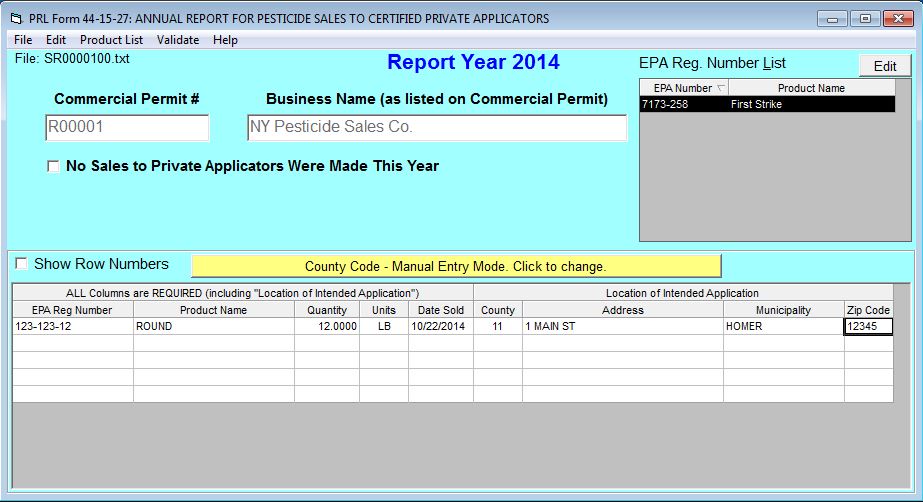This screenshot has height=502, width=923.
Task: Click the yellow County Code mode button
Action: tap(455, 267)
